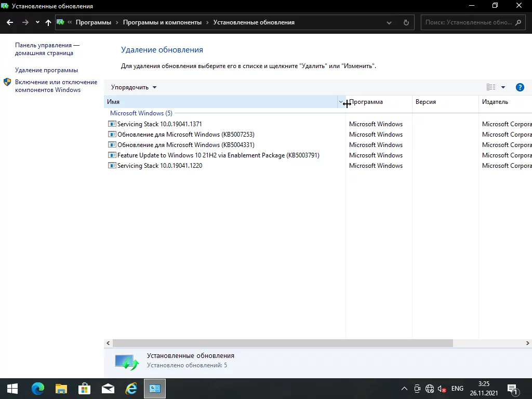Viewport: 532px width, 399px height.
Task: Click the icon of update KB5004331
Action: 112,145
